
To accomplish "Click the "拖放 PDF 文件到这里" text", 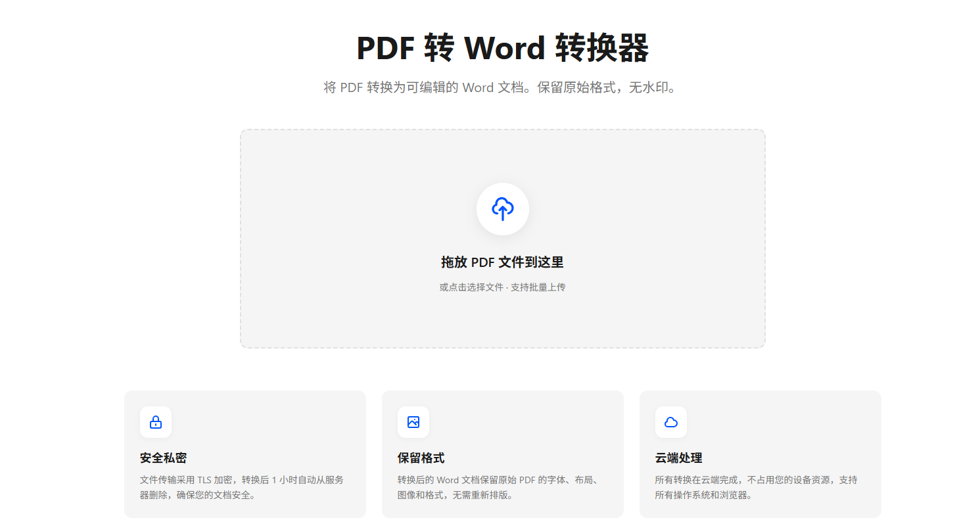I will [502, 262].
